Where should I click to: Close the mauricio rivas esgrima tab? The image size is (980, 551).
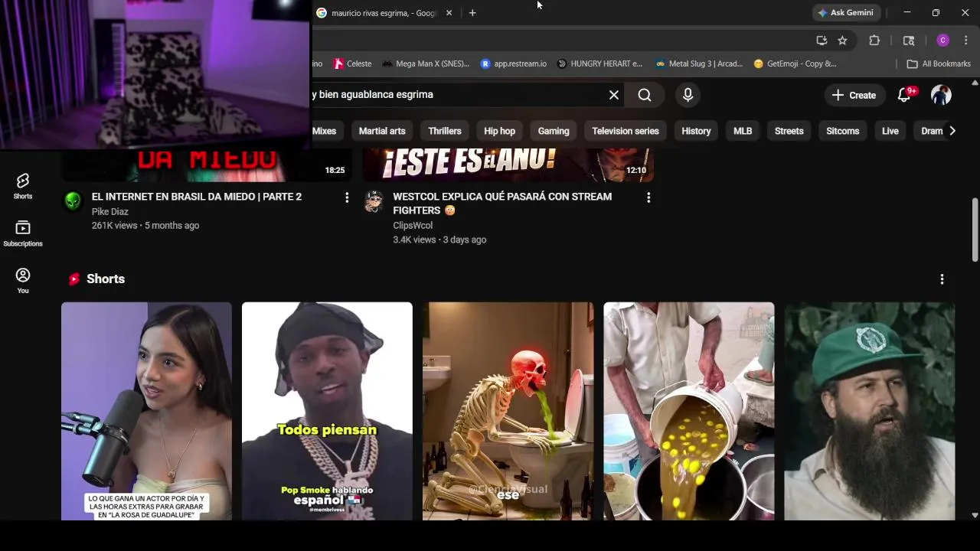pyautogui.click(x=449, y=13)
